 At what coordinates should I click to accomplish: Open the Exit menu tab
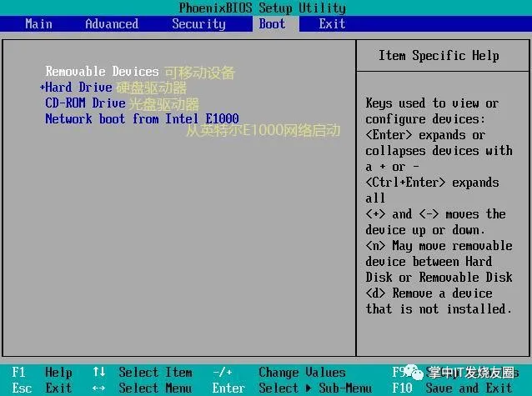(x=332, y=23)
